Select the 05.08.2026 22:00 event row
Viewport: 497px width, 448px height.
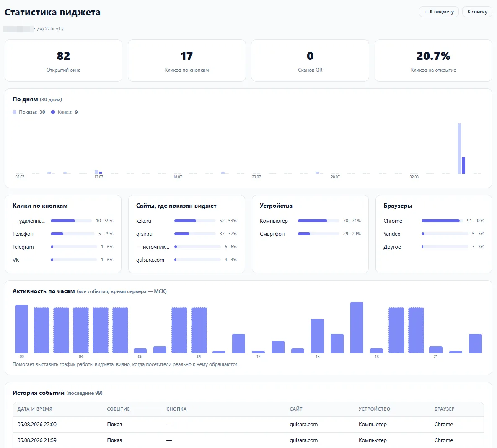tap(248, 424)
